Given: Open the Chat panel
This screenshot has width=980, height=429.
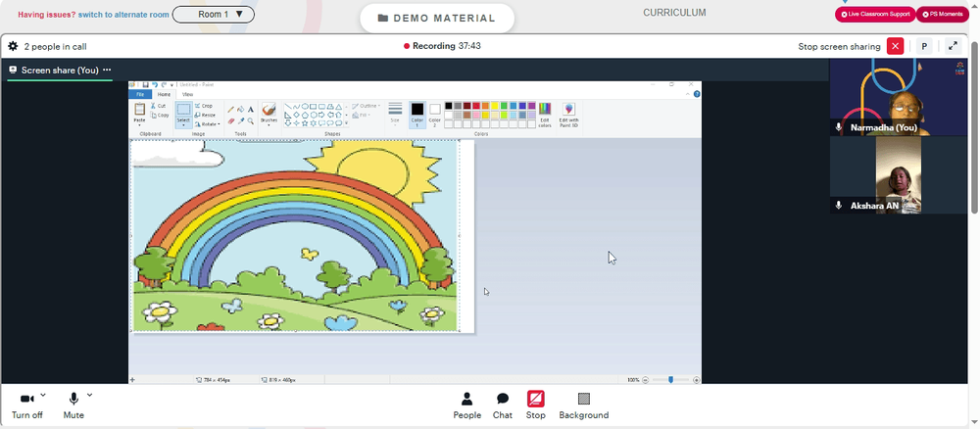Looking at the screenshot, I should pyautogui.click(x=503, y=405).
